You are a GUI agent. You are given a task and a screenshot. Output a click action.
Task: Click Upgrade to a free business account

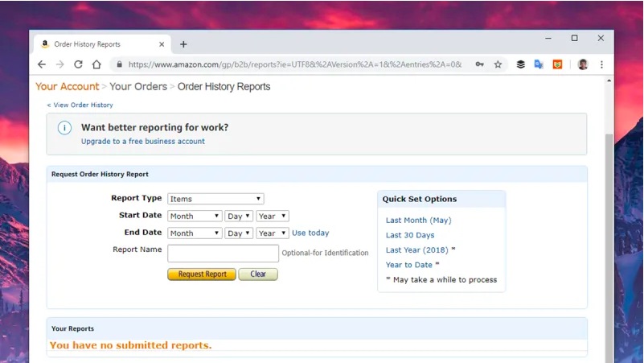pyautogui.click(x=143, y=142)
